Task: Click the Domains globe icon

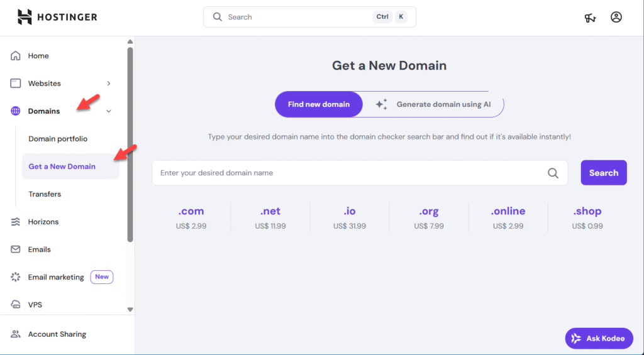Action: point(16,111)
